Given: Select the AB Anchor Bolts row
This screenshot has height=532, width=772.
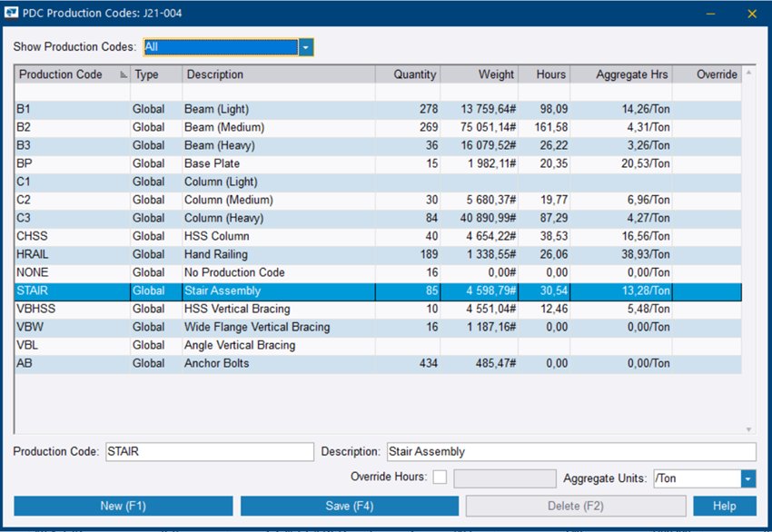Looking at the screenshot, I should pos(272,363).
